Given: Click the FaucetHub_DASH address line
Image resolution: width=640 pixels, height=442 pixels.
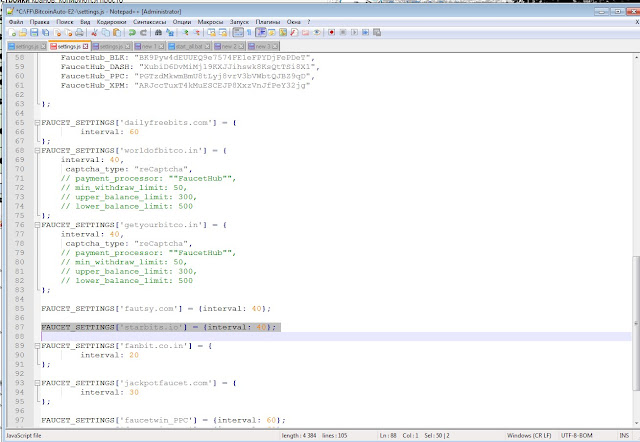Looking at the screenshot, I should [x=190, y=67].
